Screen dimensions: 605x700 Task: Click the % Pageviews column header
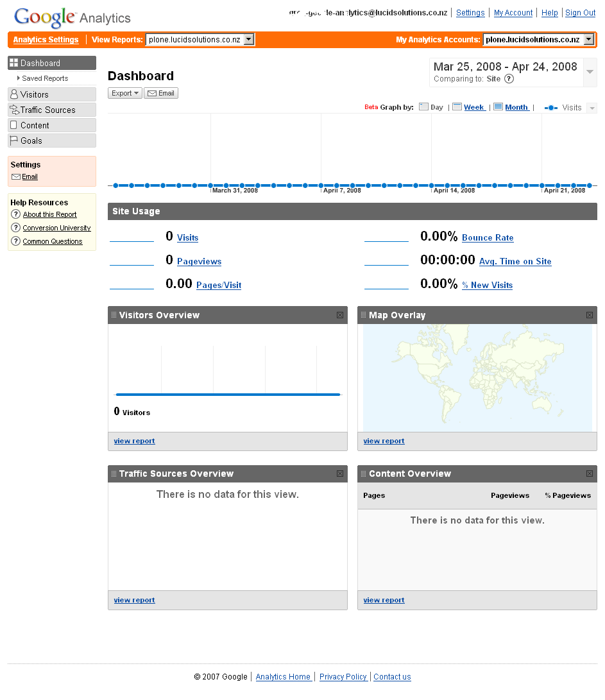tap(568, 495)
